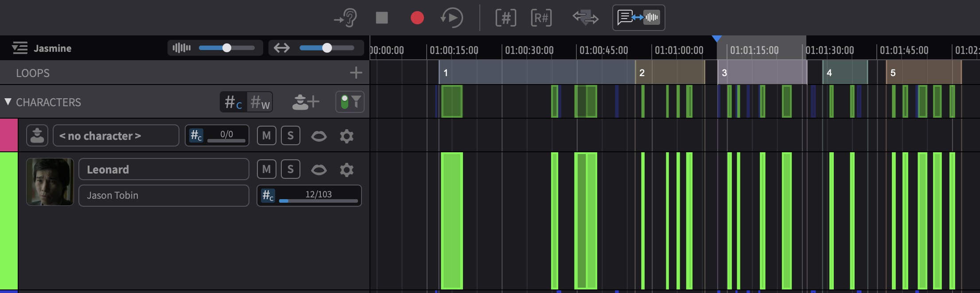Click the listen/rehearse ear icon
Screen dimensions: 980x293
coord(346,18)
